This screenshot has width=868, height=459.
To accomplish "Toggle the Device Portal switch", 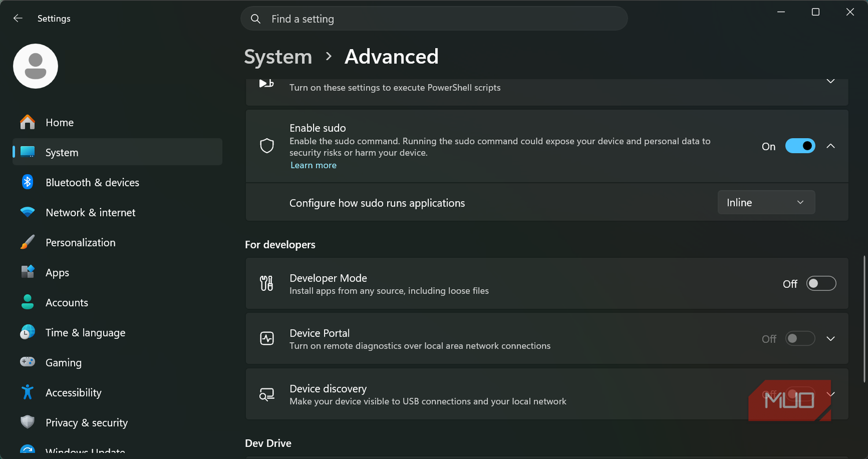I will (800, 339).
